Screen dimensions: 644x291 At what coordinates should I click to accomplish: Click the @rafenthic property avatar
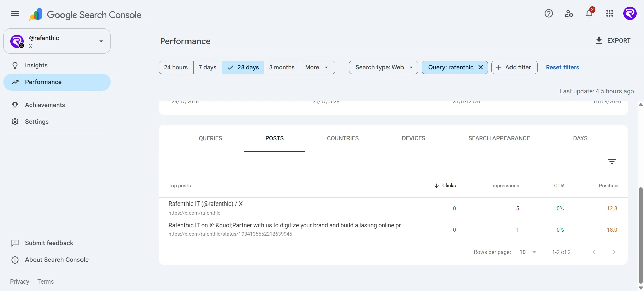[17, 41]
